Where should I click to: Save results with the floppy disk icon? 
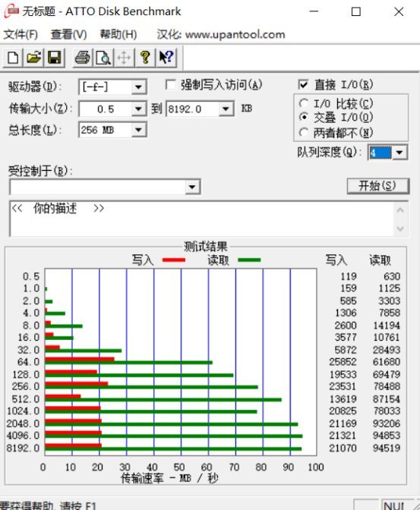(55, 58)
